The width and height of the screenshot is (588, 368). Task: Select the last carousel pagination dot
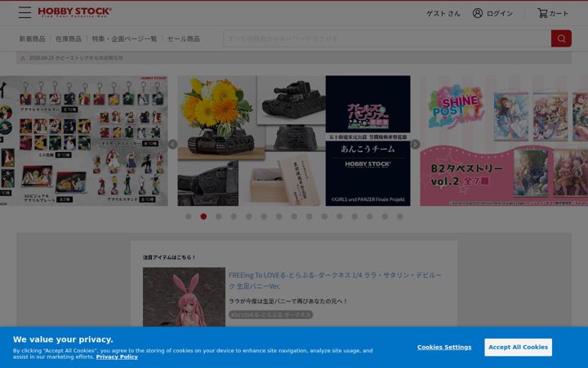pyautogui.click(x=399, y=217)
